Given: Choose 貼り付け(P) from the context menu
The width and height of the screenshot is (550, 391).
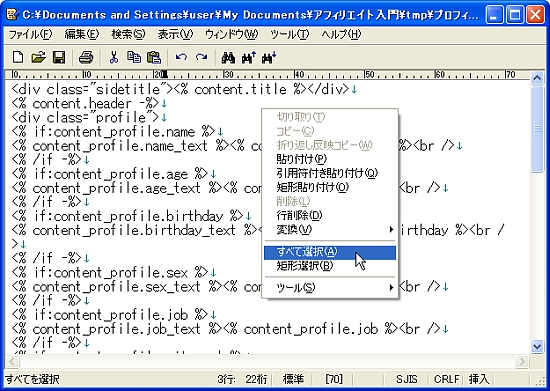Looking at the screenshot, I should 330,159.
